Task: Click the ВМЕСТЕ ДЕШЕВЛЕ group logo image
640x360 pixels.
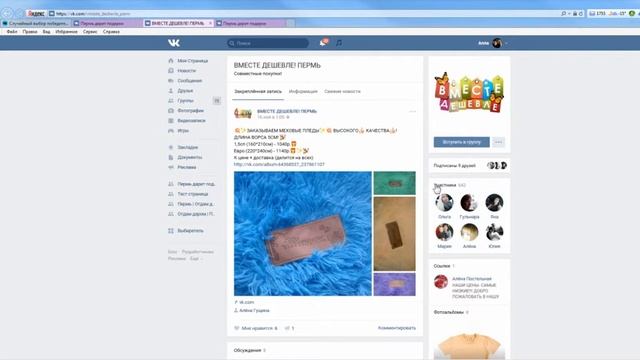Action: 469,93
